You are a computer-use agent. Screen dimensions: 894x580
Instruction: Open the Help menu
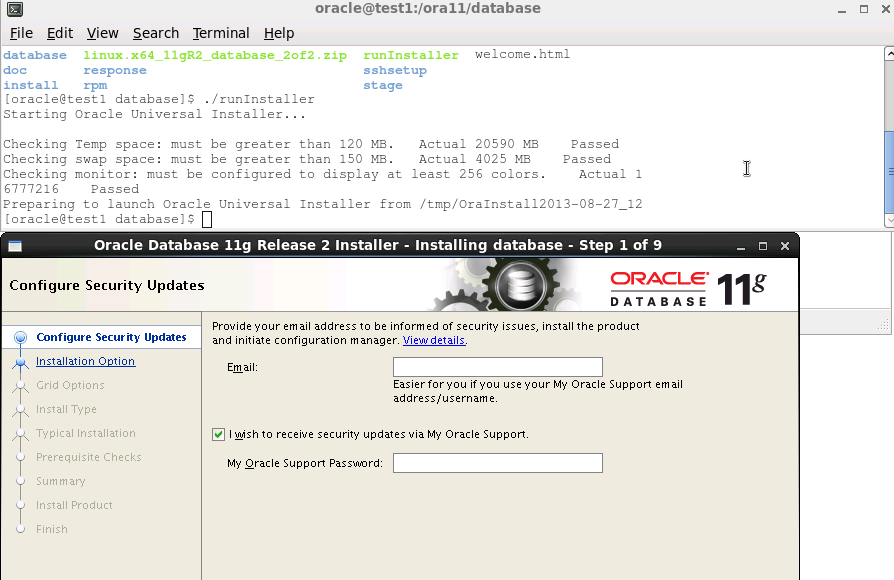pyautogui.click(x=279, y=33)
